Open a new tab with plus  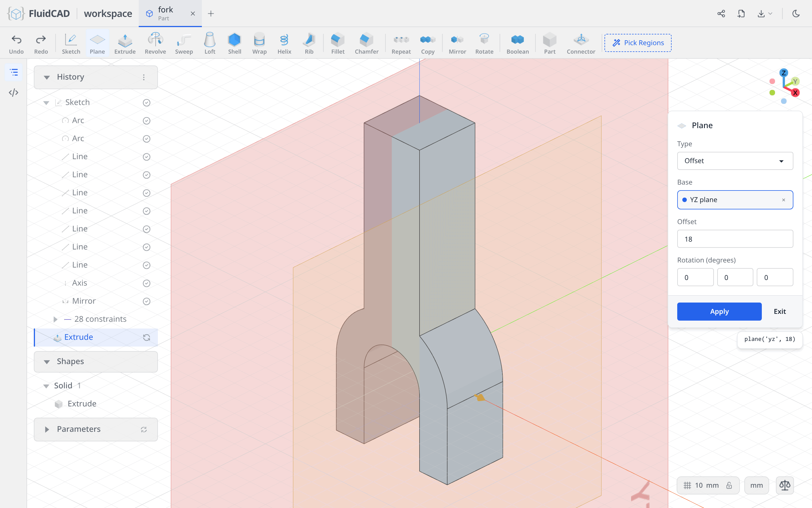(x=211, y=14)
